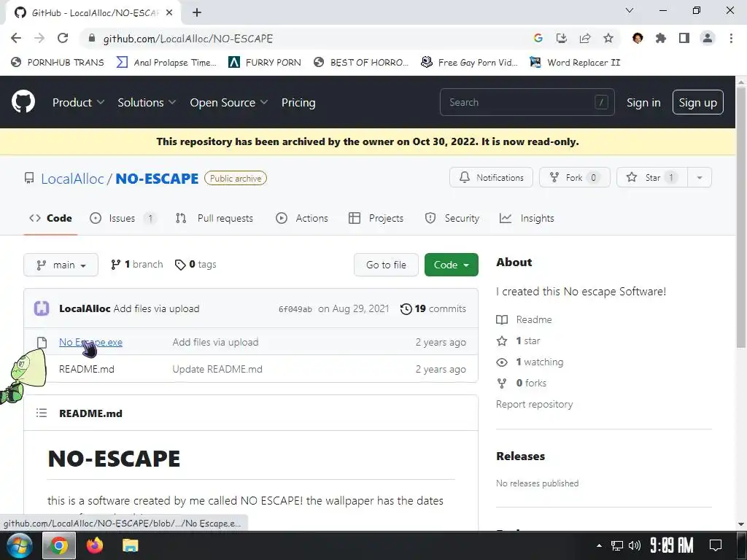
Task: Open the Pull requests tab
Action: coord(214,218)
